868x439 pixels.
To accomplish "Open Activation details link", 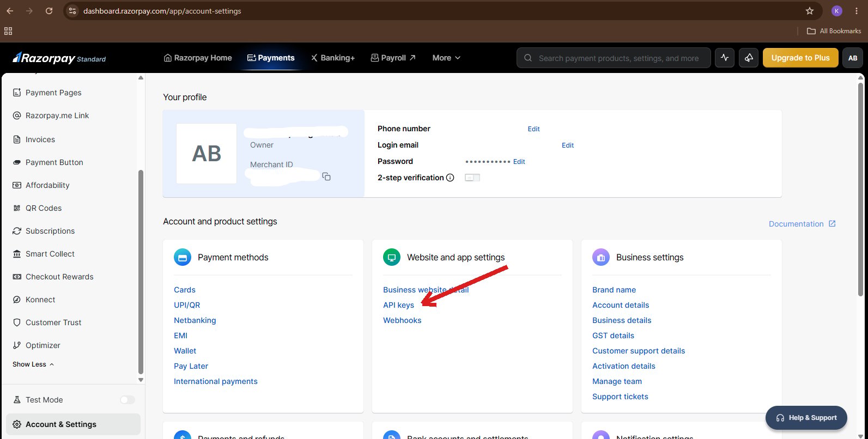I will [624, 366].
